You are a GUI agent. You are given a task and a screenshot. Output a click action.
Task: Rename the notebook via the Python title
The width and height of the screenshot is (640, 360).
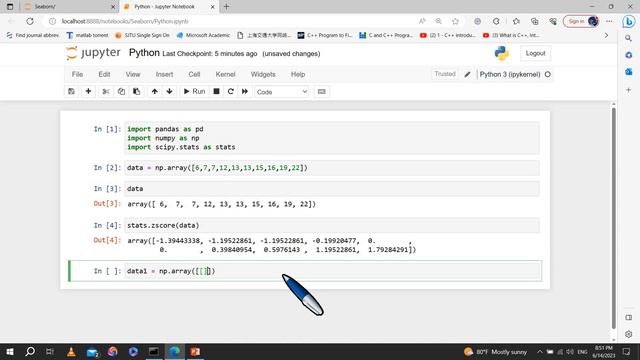144,53
